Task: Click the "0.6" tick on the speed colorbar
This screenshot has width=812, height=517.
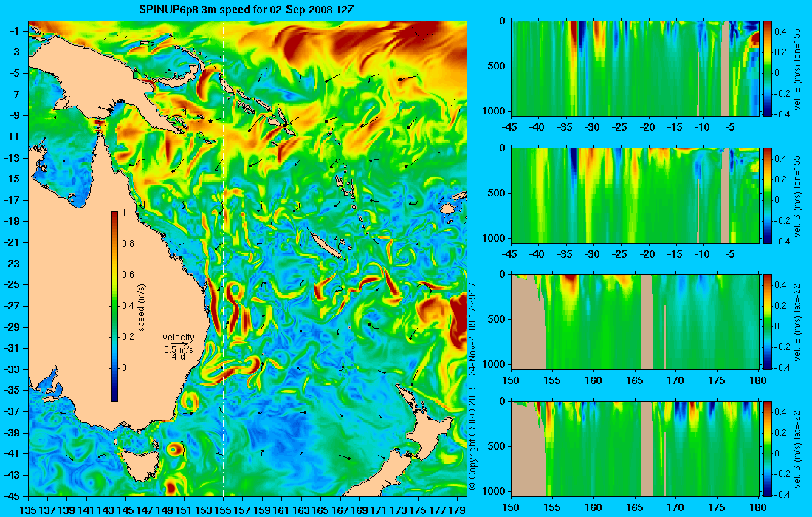Action: click(128, 275)
